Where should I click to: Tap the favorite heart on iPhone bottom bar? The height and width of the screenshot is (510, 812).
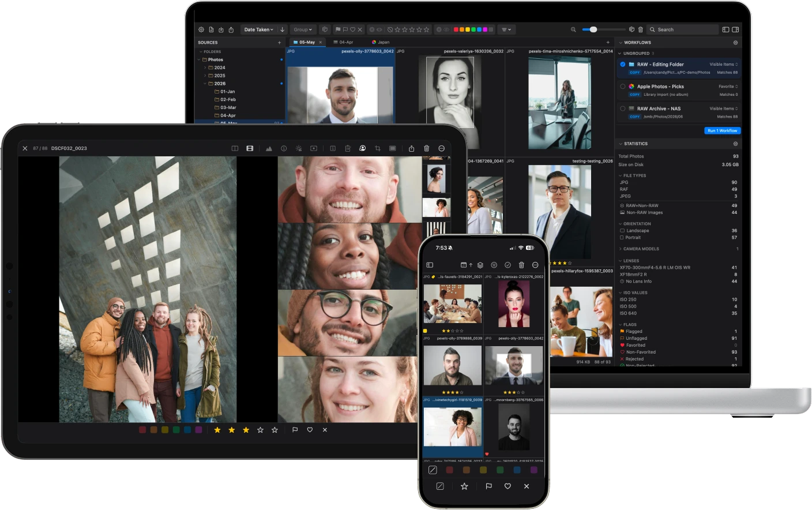pyautogui.click(x=508, y=486)
